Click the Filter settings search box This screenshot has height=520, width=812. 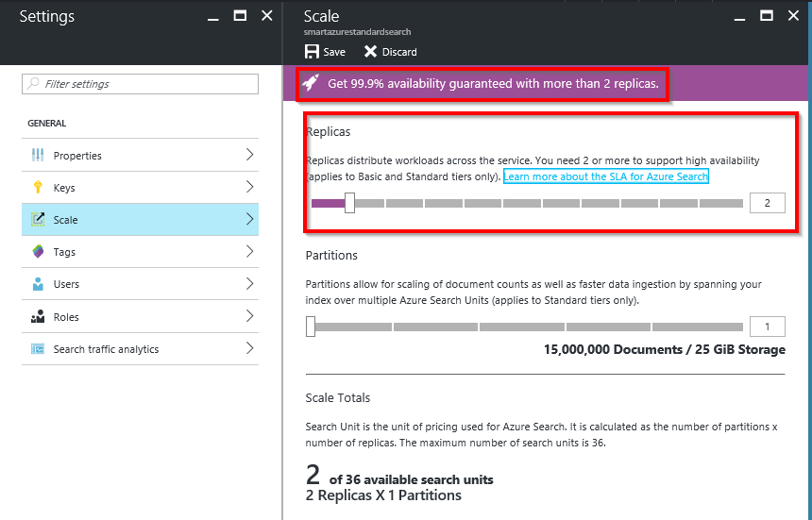tap(140, 84)
